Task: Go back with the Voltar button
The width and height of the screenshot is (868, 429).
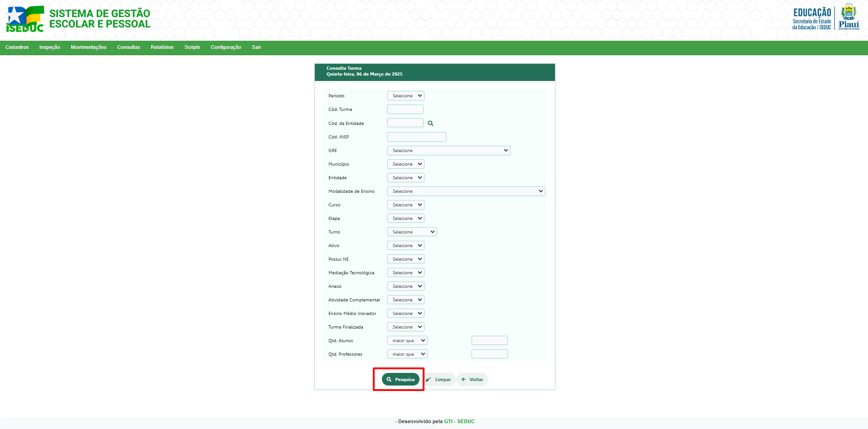Action: point(472,380)
